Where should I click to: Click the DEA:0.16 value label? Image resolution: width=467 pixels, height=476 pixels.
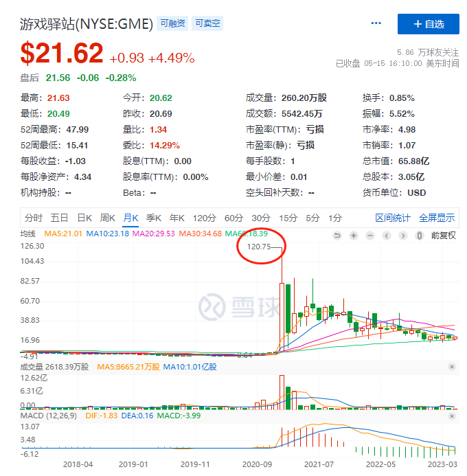pos(137,416)
